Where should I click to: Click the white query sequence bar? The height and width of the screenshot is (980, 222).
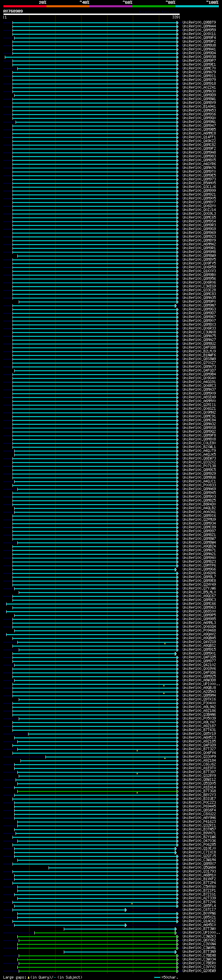point(91,15)
